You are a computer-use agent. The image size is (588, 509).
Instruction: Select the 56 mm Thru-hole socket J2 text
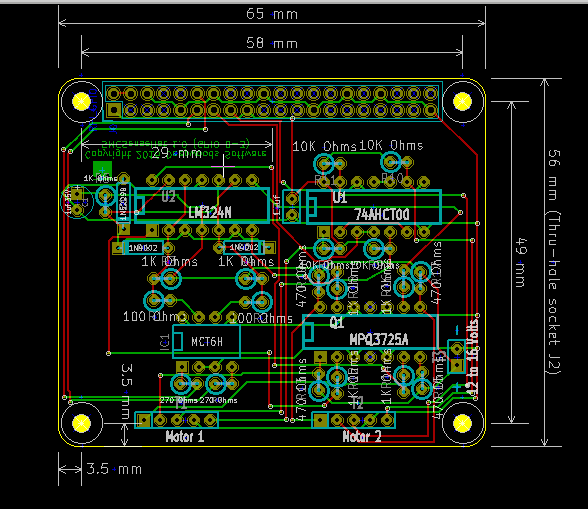(x=554, y=262)
